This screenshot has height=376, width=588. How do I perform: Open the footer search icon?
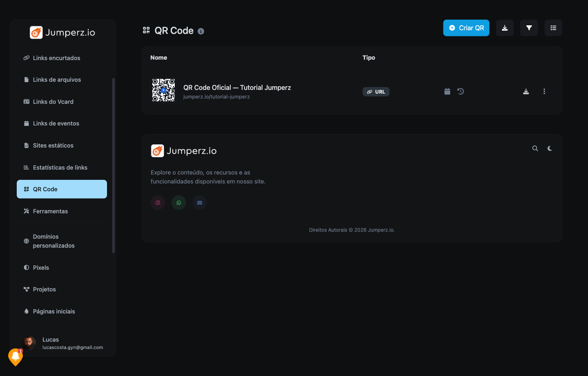[x=535, y=148]
